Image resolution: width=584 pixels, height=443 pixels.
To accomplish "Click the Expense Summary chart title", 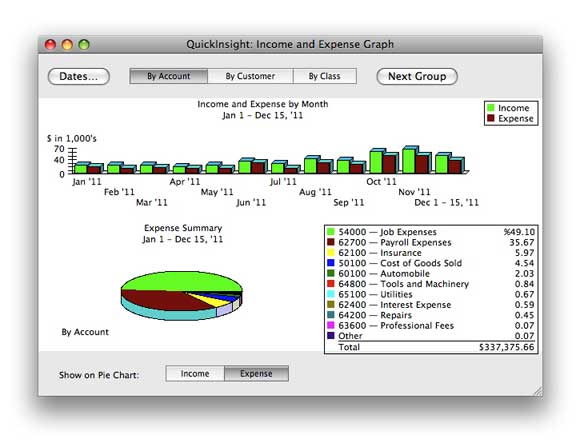I will point(183,228).
